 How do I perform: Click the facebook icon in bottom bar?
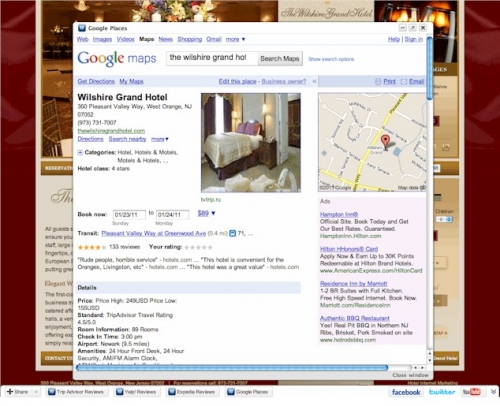[406, 392]
